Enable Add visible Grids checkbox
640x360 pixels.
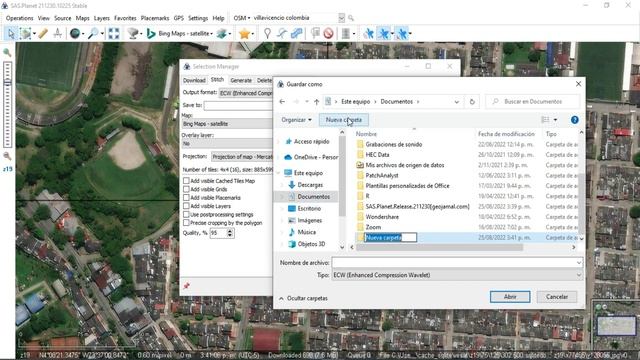point(186,189)
